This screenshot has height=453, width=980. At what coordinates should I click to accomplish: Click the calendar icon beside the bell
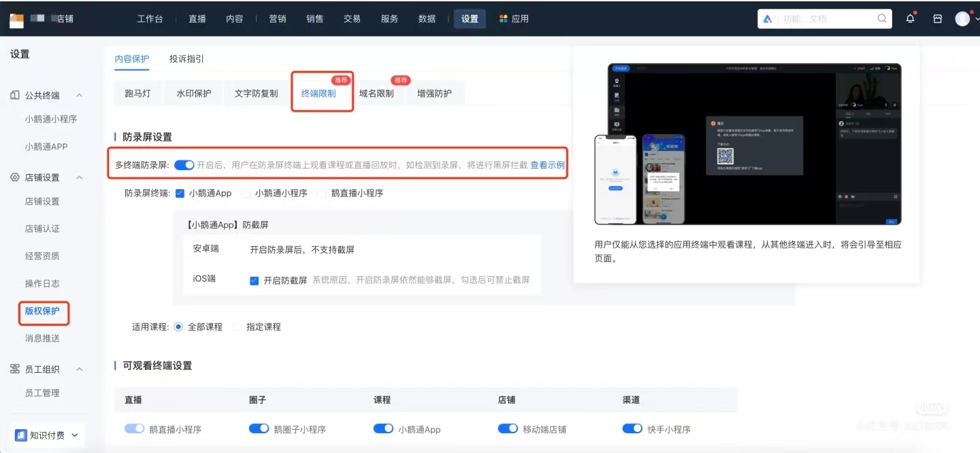(x=937, y=18)
